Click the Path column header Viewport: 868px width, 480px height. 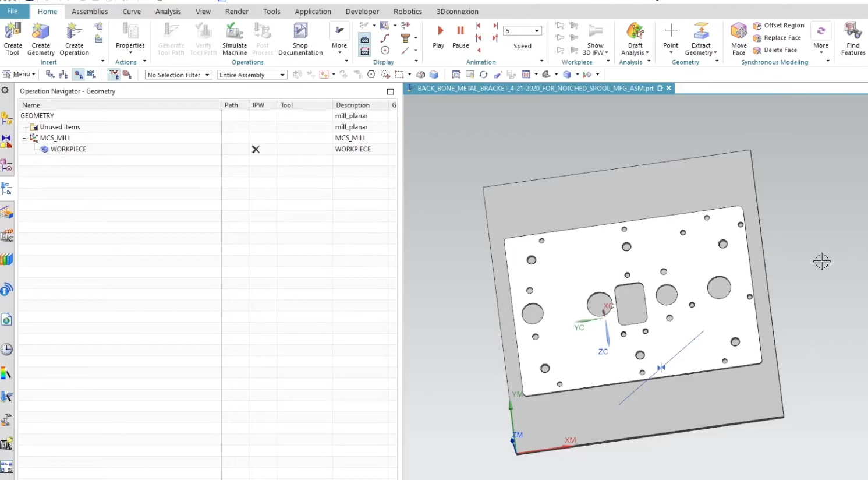[x=235, y=105]
